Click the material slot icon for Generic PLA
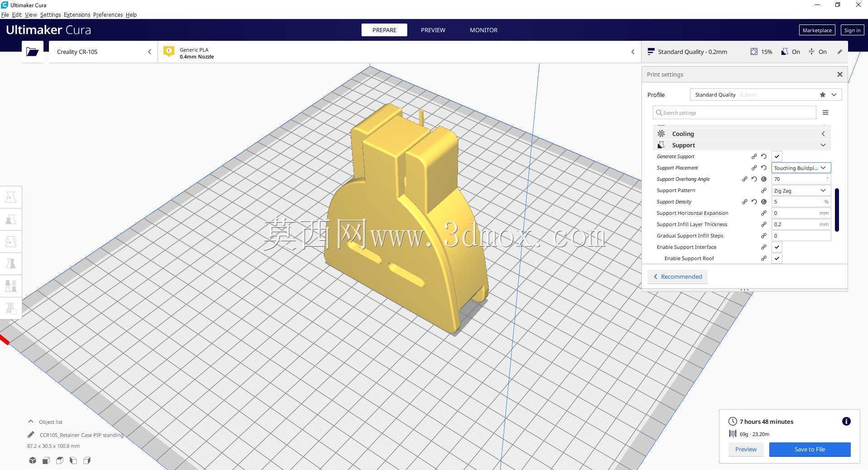The image size is (868, 470). [x=169, y=52]
